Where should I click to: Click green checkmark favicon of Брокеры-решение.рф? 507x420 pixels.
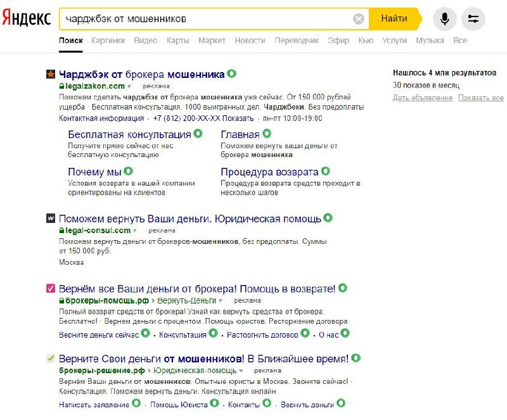click(x=51, y=359)
